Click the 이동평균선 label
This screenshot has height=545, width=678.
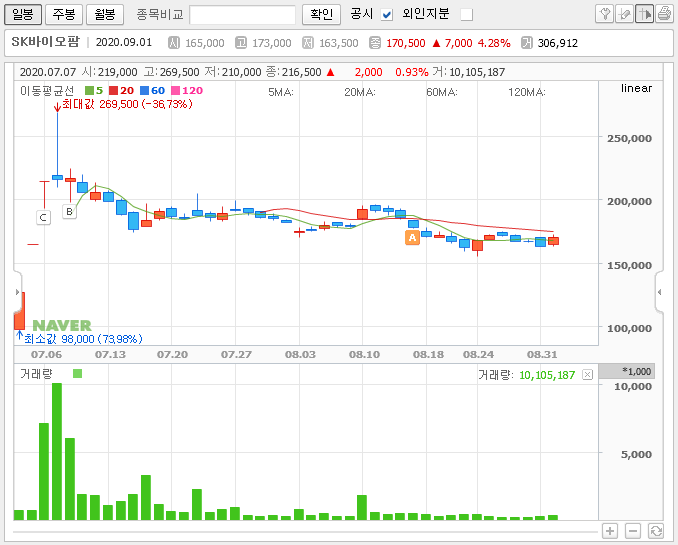[x=47, y=90]
